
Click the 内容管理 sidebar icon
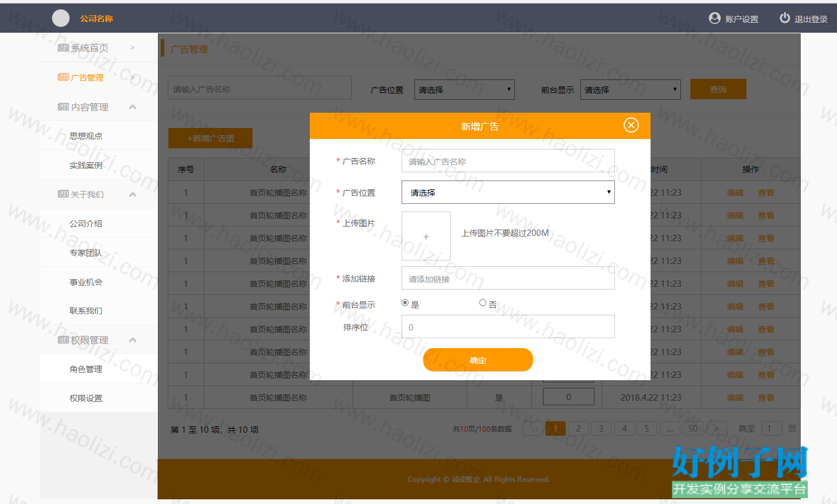coord(63,107)
